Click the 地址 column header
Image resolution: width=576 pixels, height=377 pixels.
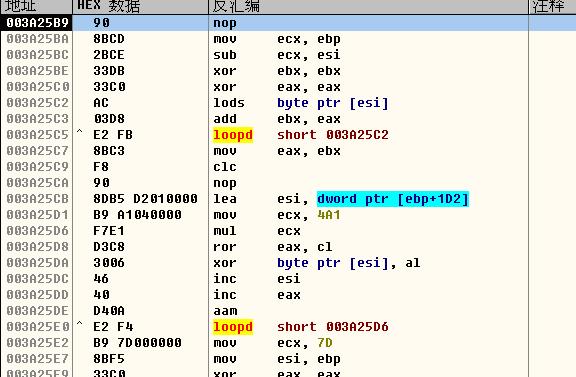click(36, 7)
